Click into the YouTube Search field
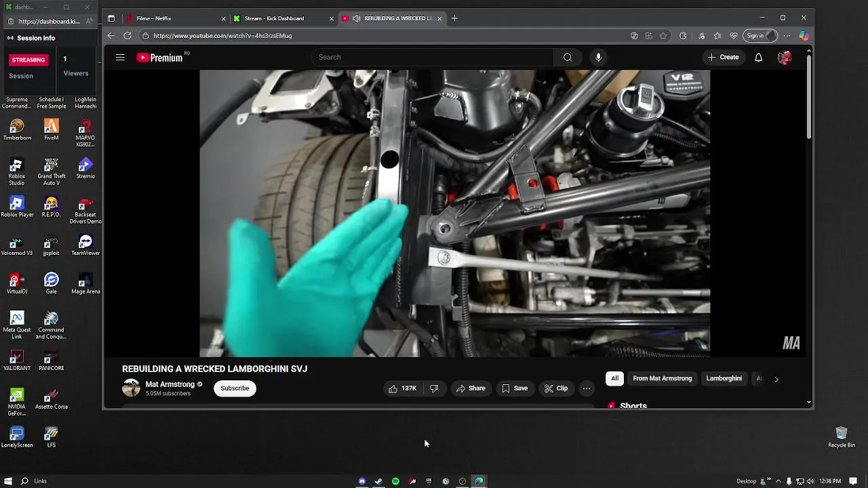This screenshot has width=868, height=488. pos(433,58)
